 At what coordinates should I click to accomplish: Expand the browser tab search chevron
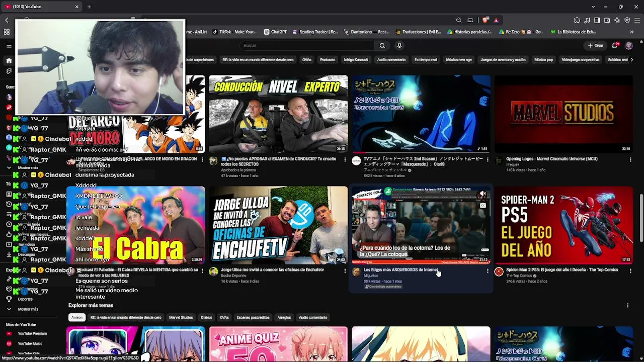[593, 7]
